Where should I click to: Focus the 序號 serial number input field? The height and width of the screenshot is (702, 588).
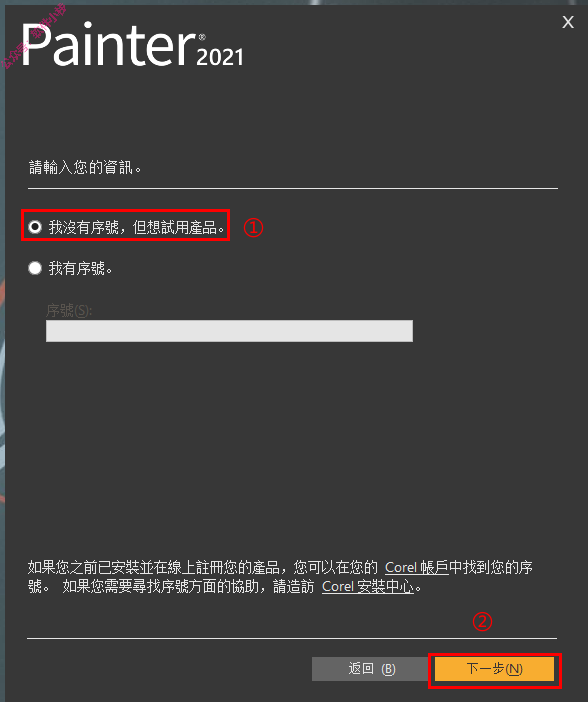tap(229, 331)
